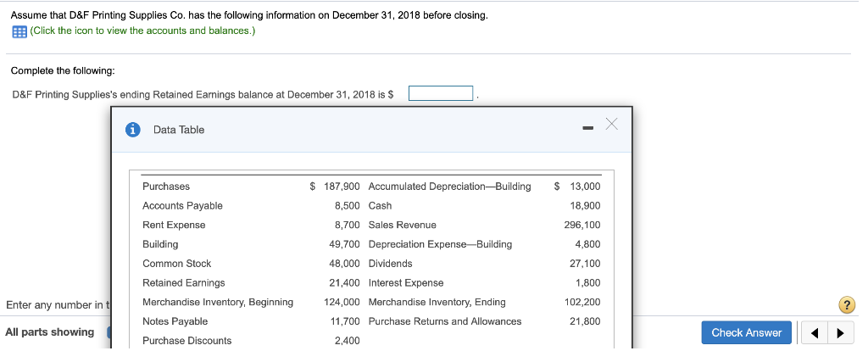Select Accumulated Depreciation—Building label
Image resolution: width=868 pixels, height=351 pixels.
pos(449,187)
